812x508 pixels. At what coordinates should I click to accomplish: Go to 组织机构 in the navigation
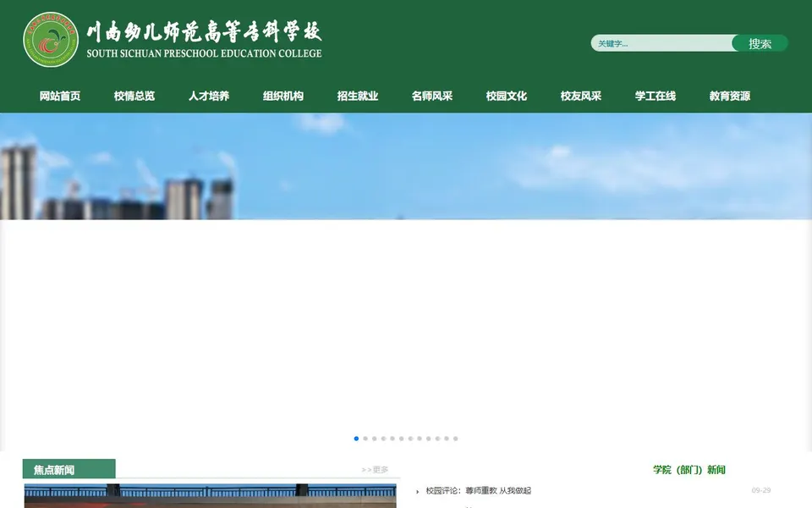[283, 96]
